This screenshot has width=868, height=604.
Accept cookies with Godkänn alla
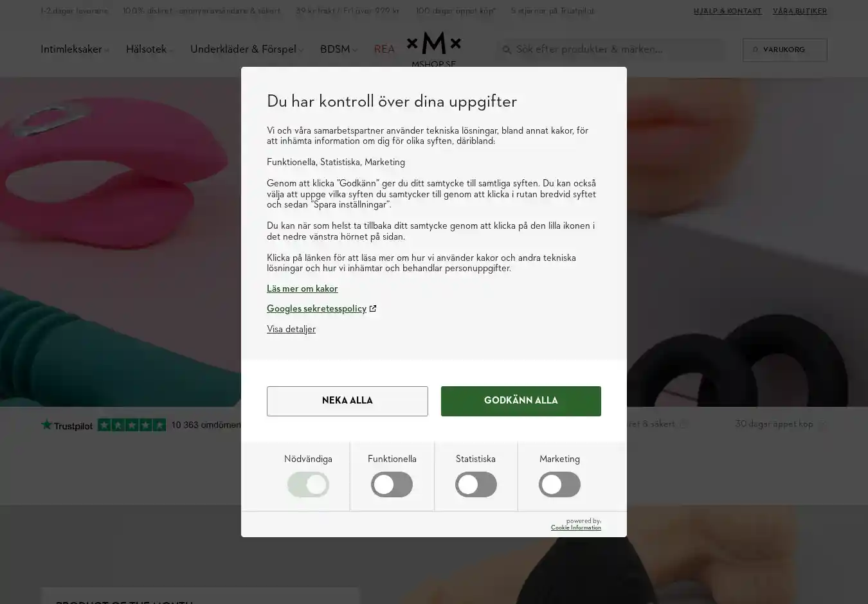(521, 401)
